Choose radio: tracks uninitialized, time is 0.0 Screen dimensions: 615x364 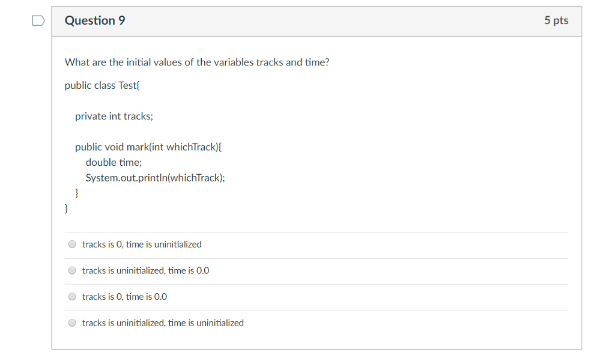[x=72, y=271]
